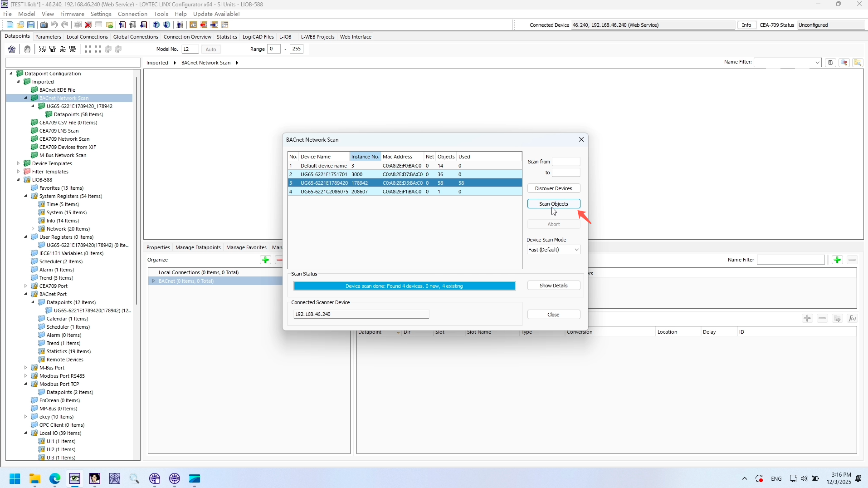Viewport: 868px width, 488px height.
Task: Click the Save project floppy disk icon
Action: pyautogui.click(x=31, y=25)
